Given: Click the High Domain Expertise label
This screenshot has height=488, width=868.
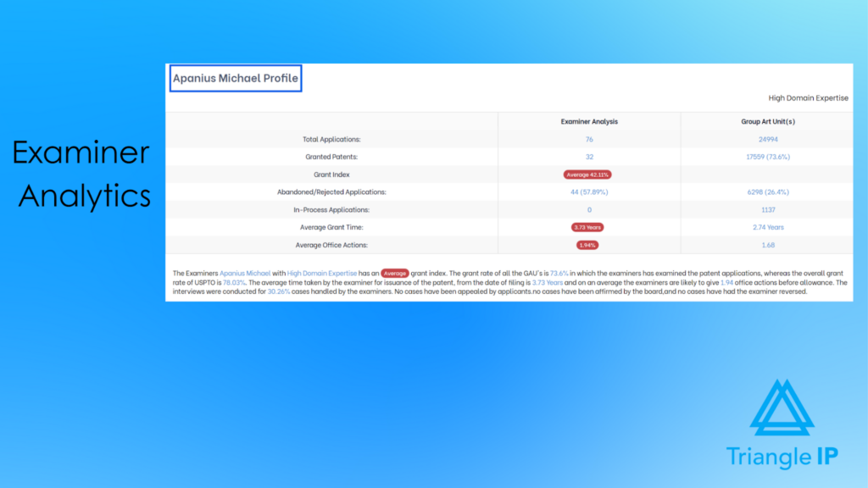Looking at the screenshot, I should pyautogui.click(x=808, y=97).
